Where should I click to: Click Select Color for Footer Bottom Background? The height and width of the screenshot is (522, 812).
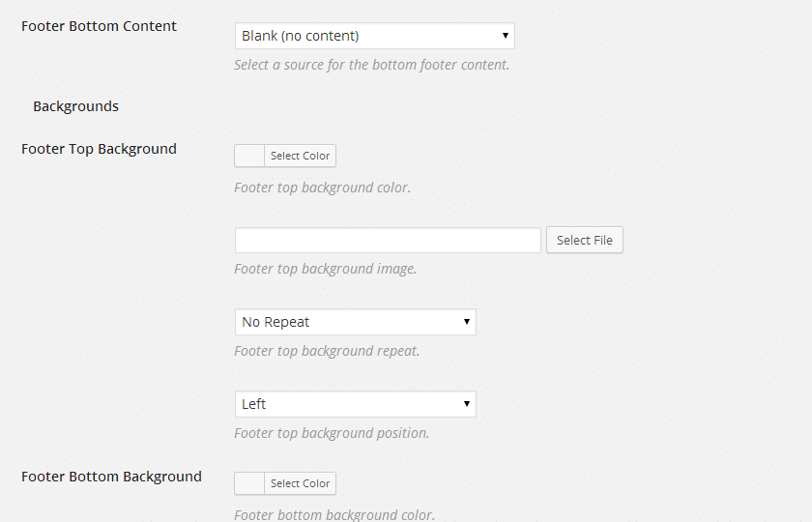click(x=300, y=483)
